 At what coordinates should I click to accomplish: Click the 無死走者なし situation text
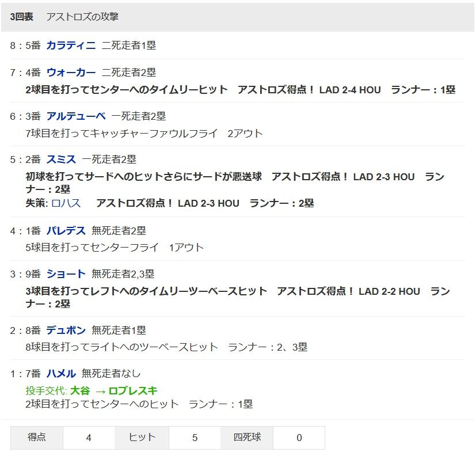pyautogui.click(x=111, y=373)
